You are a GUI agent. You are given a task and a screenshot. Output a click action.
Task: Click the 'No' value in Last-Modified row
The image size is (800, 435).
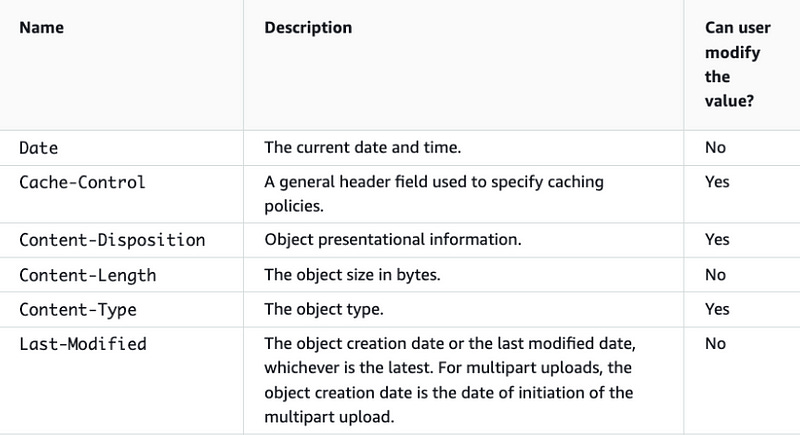pos(715,344)
